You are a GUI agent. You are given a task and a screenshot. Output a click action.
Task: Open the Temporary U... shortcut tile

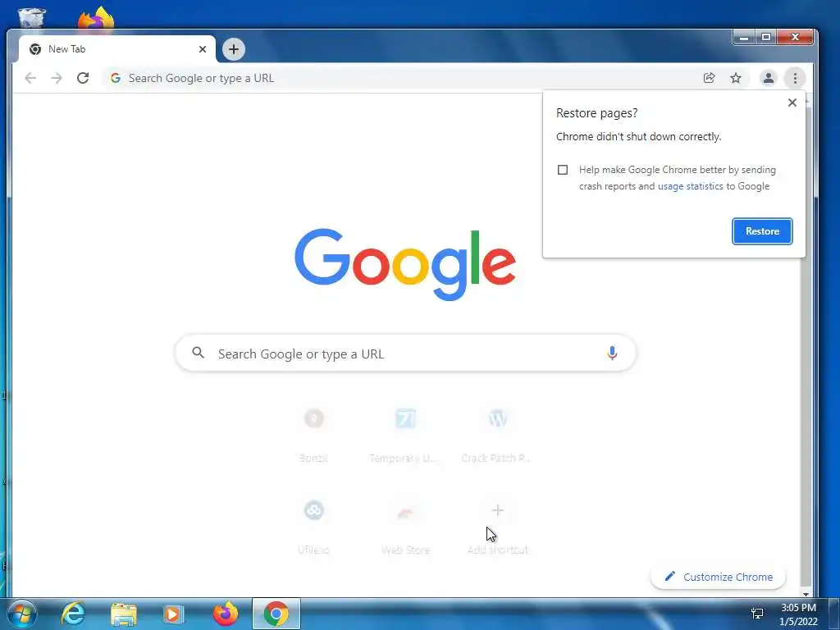coord(405,435)
